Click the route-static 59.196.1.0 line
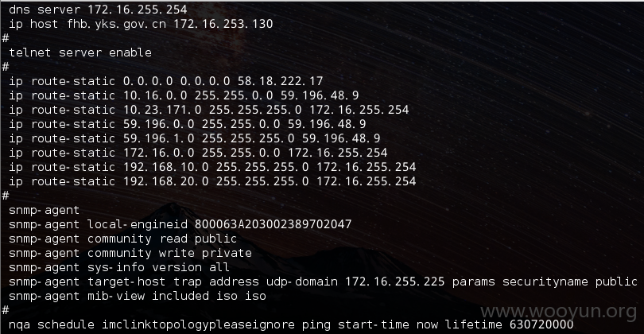This screenshot has width=644, height=334. 194,138
